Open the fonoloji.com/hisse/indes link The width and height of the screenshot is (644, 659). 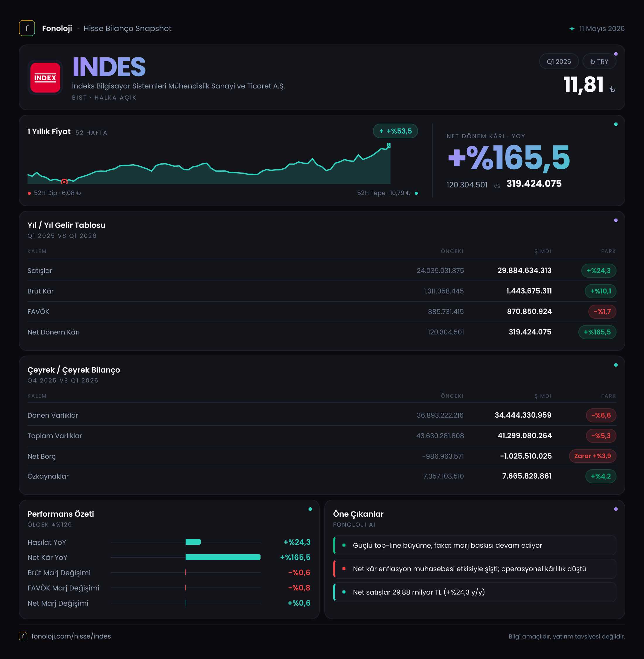pyautogui.click(x=71, y=636)
